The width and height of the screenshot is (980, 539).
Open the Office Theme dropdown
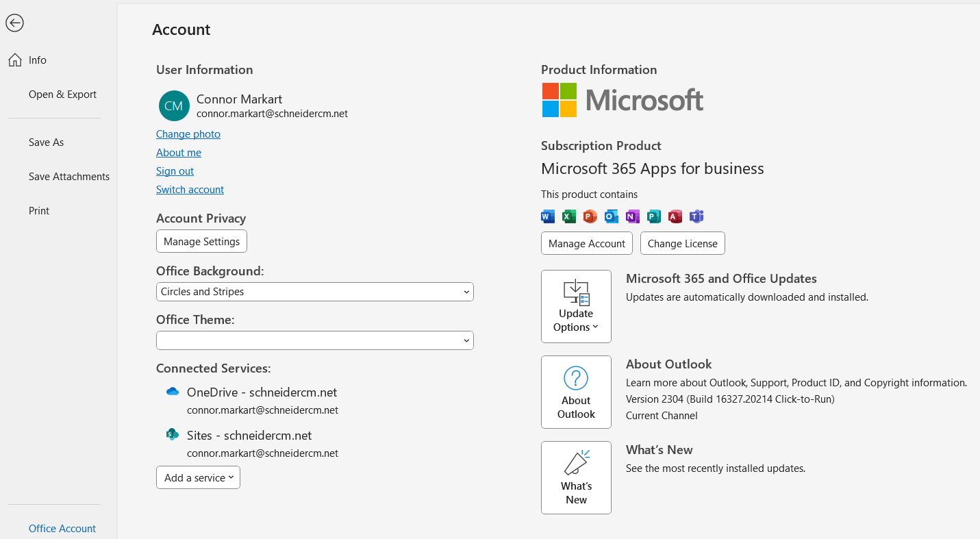[x=315, y=340]
